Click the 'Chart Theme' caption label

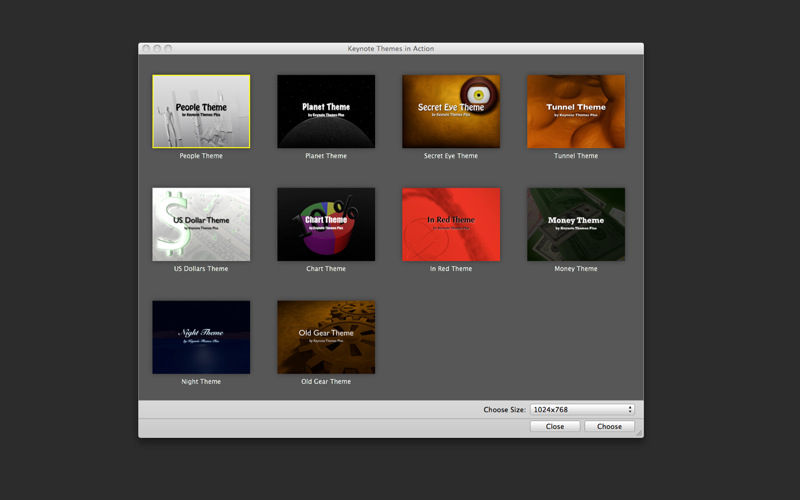[x=326, y=268]
